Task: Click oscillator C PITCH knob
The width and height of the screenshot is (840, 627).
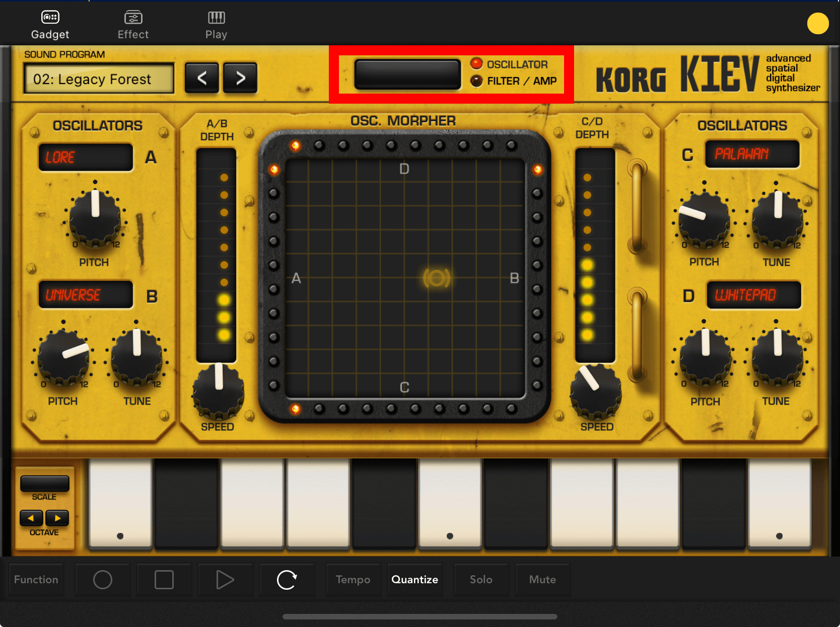Action: (x=705, y=219)
